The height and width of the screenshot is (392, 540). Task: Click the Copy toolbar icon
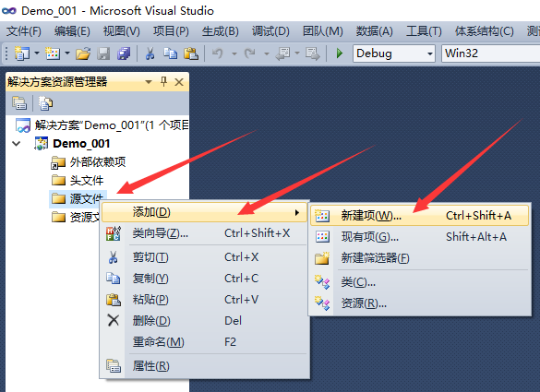tap(170, 53)
